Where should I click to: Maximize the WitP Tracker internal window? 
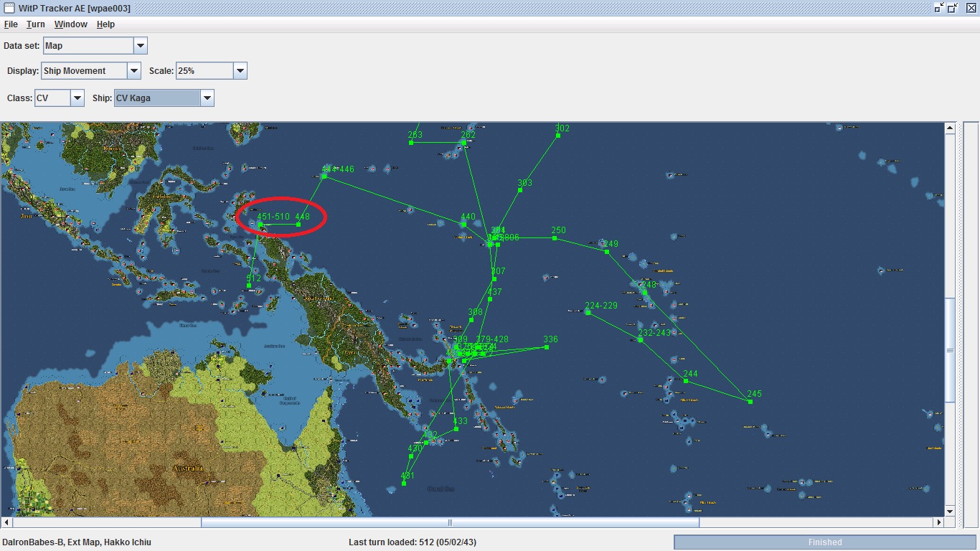(x=953, y=8)
